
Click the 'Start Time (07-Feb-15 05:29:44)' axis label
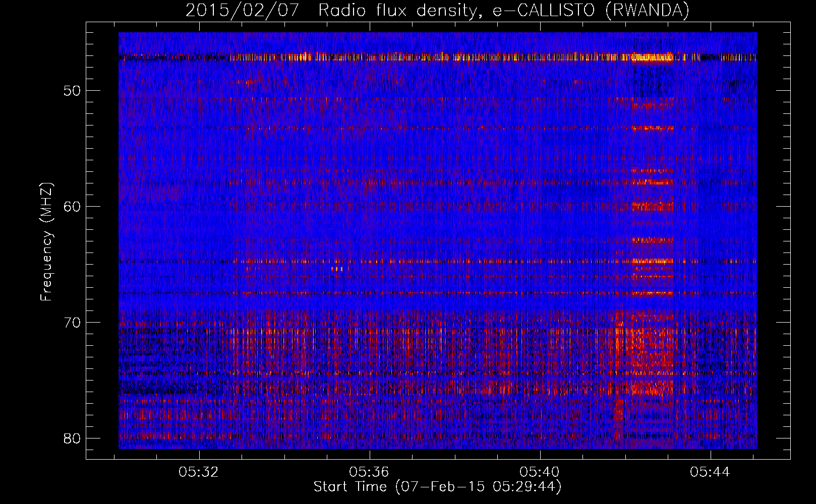click(x=437, y=487)
